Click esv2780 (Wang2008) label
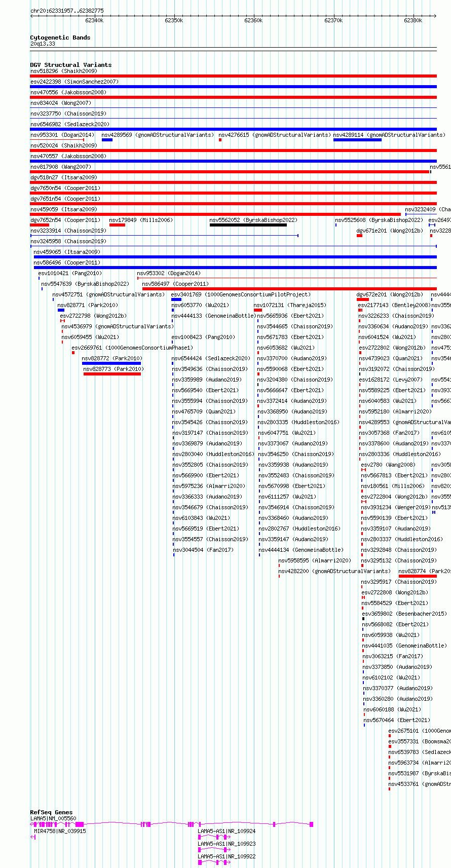Image resolution: width=451 pixels, height=868 pixels. pyautogui.click(x=388, y=465)
